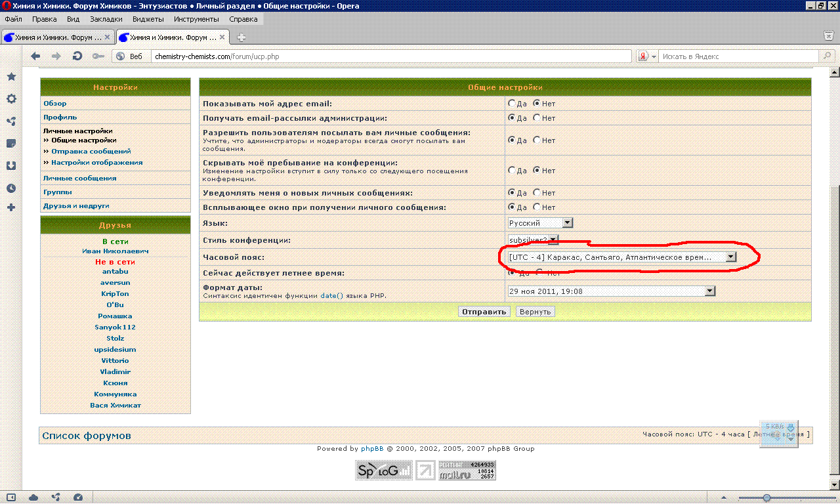
Task: Open the Settings gear in sidebar
Action: click(x=11, y=99)
